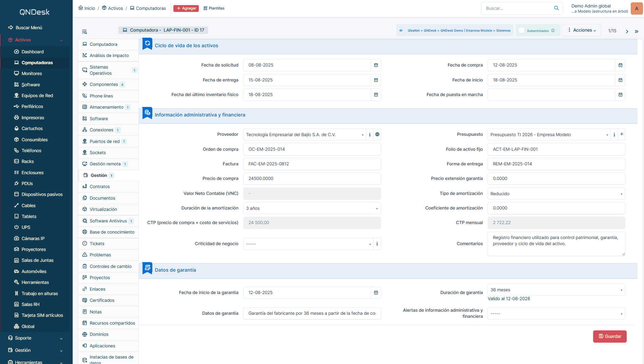The height and width of the screenshot is (364, 644).
Task: Go to next record arrow
Action: pos(627,31)
